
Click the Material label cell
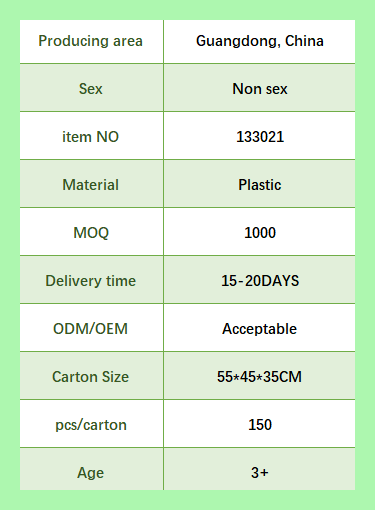click(x=91, y=184)
